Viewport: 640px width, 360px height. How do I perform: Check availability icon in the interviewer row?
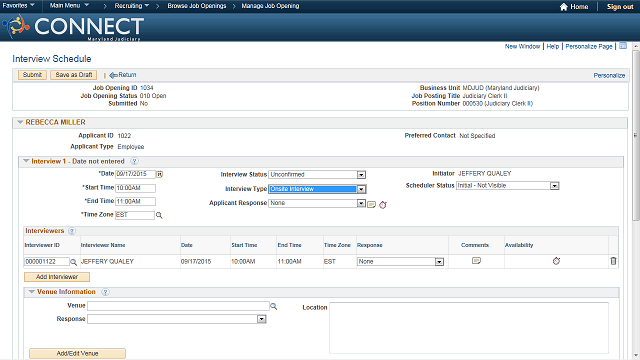pyautogui.click(x=556, y=261)
